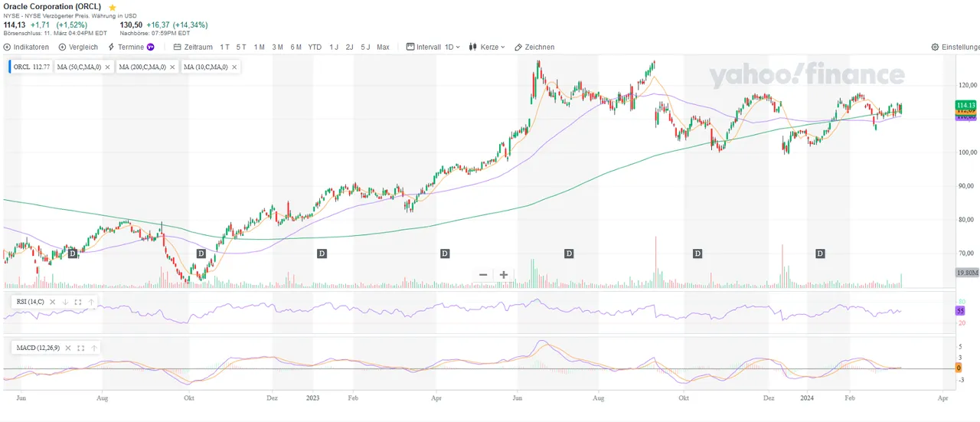Image resolution: width=980 pixels, height=422 pixels.
Task: Click the MACD (12,26,9) label
Action: coord(38,348)
